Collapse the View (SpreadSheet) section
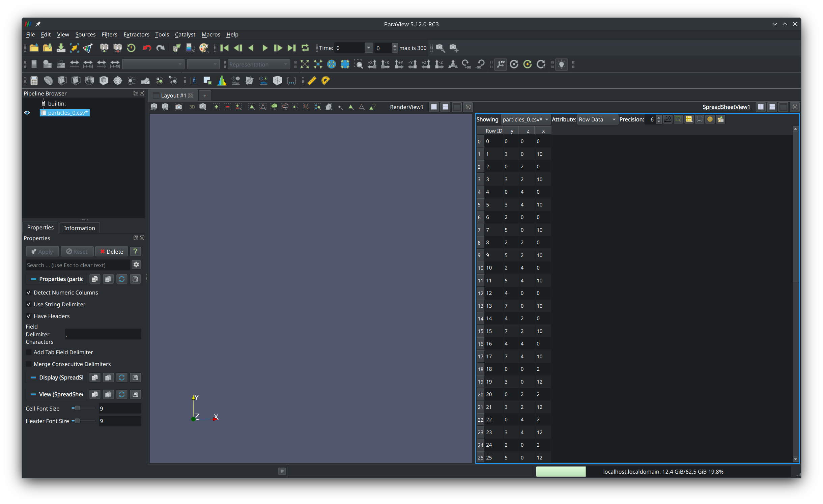Screen dimensions: 823x504 point(33,394)
